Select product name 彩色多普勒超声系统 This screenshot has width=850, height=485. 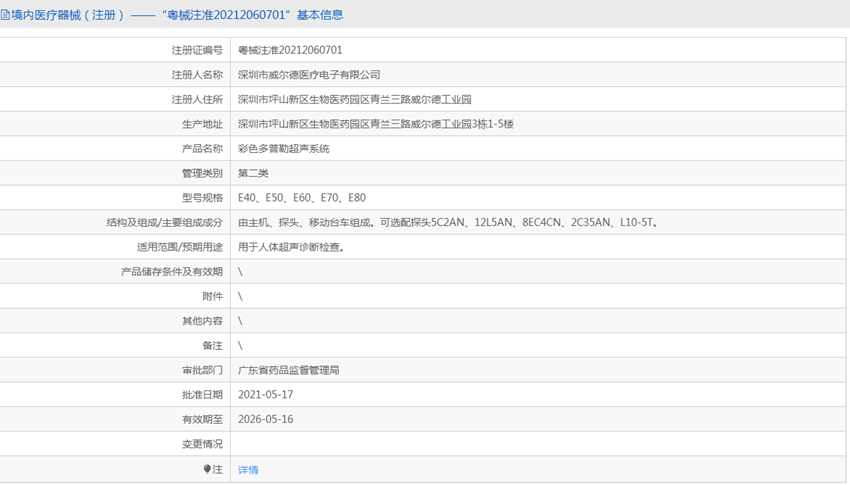(x=284, y=148)
